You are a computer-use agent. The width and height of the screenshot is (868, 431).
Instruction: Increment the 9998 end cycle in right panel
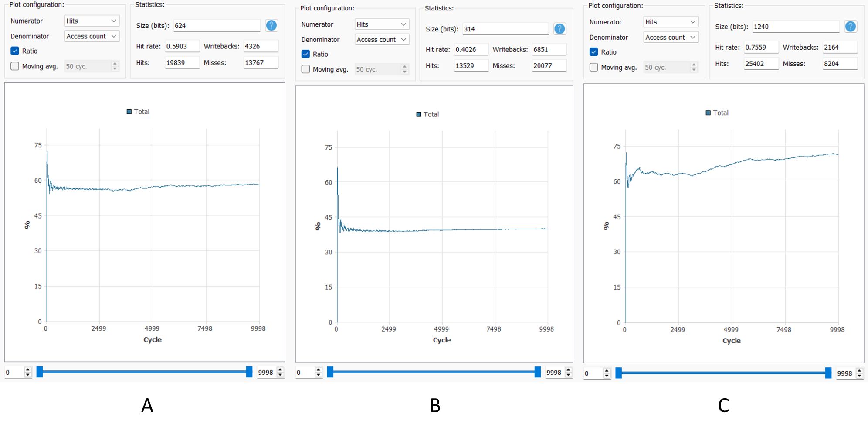point(859,370)
